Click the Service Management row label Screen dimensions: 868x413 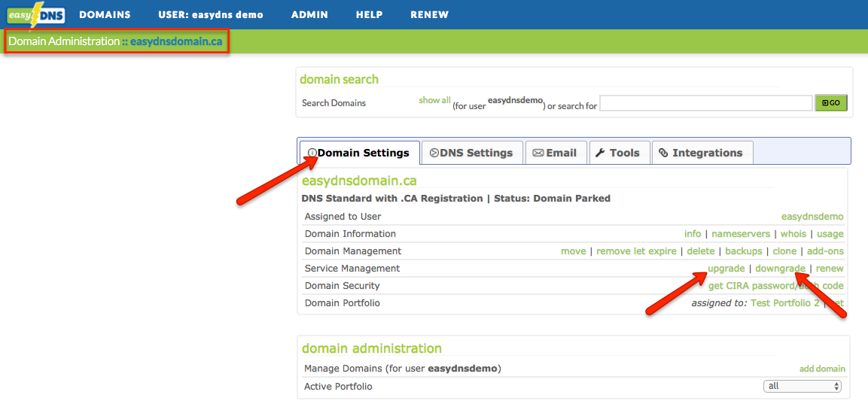[352, 268]
